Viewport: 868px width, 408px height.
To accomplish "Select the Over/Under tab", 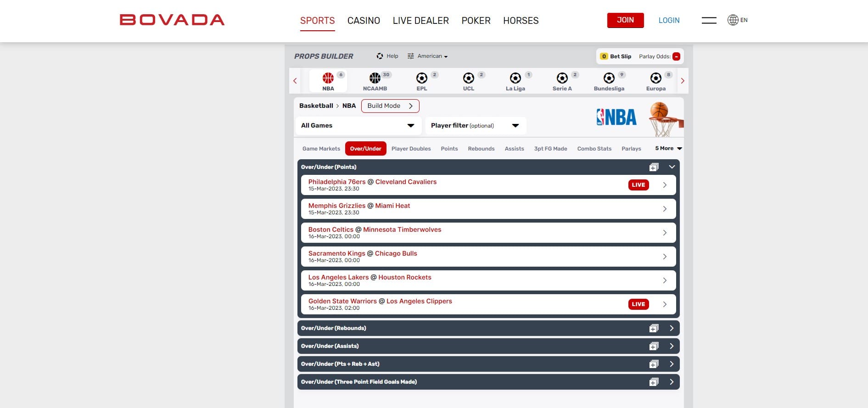I will click(366, 149).
